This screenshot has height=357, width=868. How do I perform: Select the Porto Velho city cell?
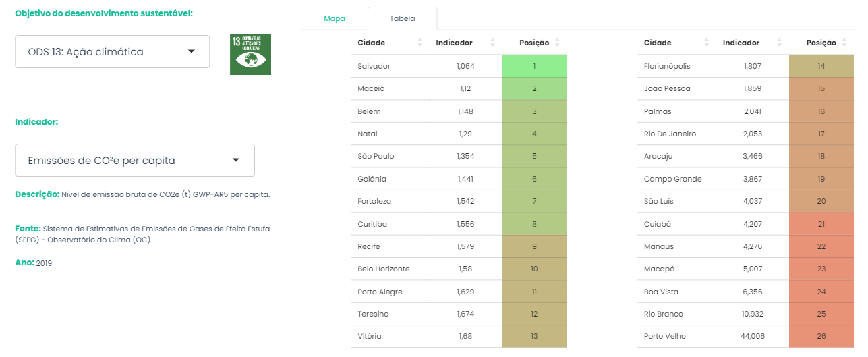[676, 337]
